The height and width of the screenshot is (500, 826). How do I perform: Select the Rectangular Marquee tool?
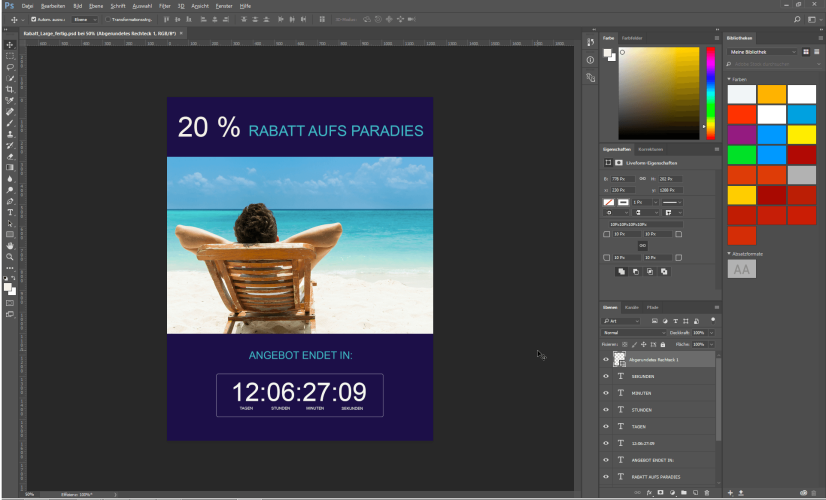(x=10, y=56)
